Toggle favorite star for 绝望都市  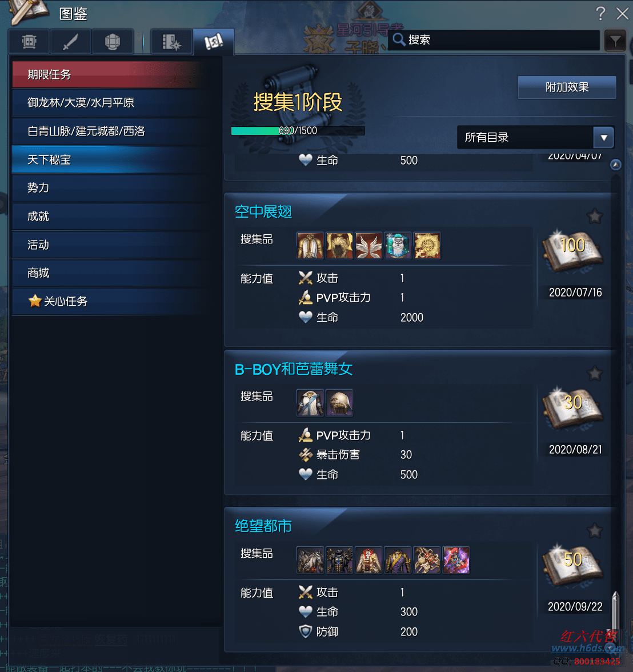pos(594,530)
